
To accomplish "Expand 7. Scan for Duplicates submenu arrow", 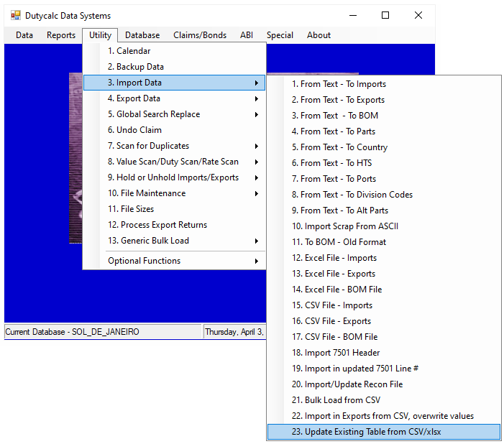I will coord(257,146).
